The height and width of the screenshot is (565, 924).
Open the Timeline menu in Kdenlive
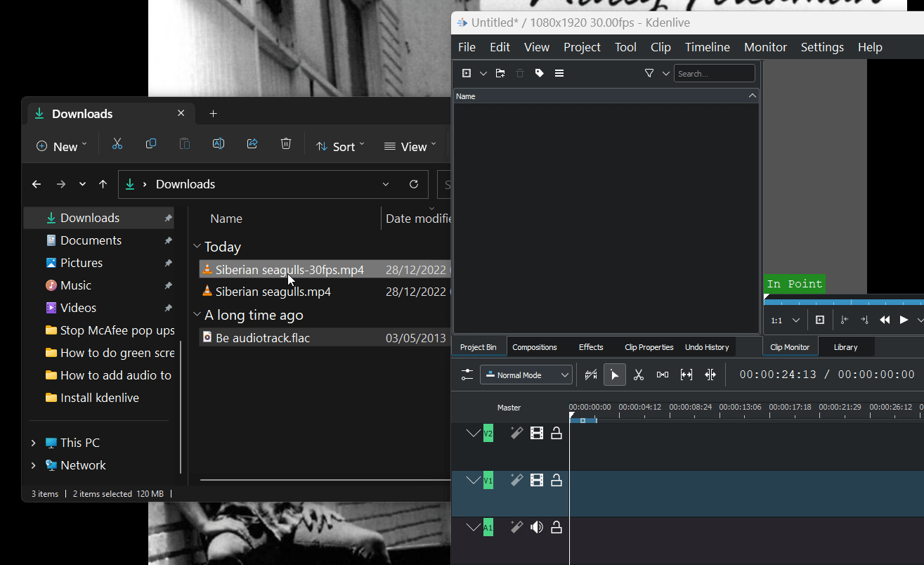[707, 47]
